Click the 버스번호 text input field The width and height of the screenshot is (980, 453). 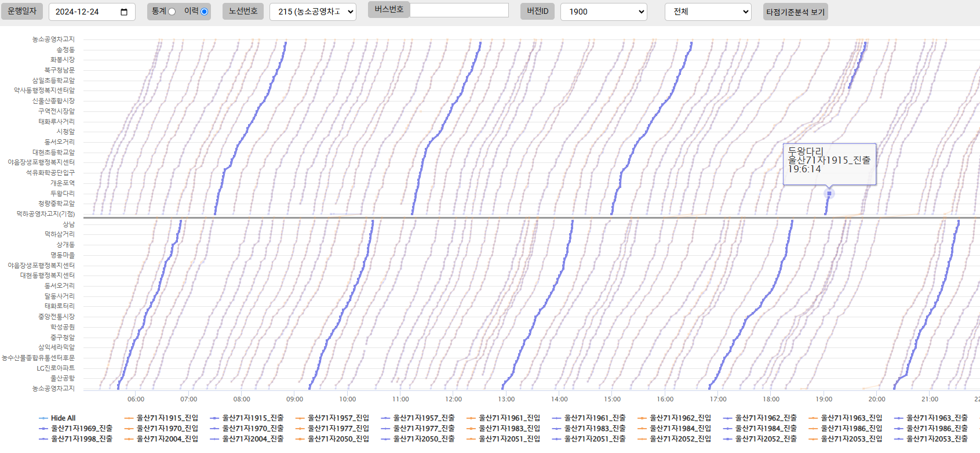coord(459,10)
